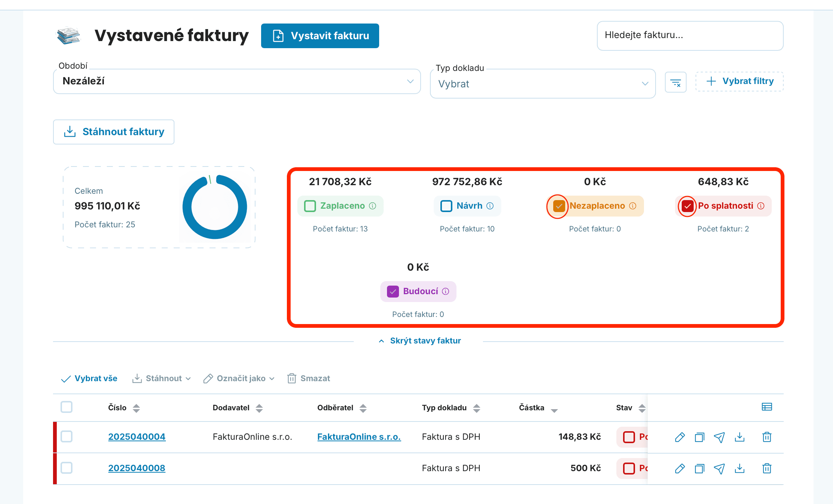
Task: Delete invoice 2025040008 with trash icon
Action: pyautogui.click(x=767, y=468)
